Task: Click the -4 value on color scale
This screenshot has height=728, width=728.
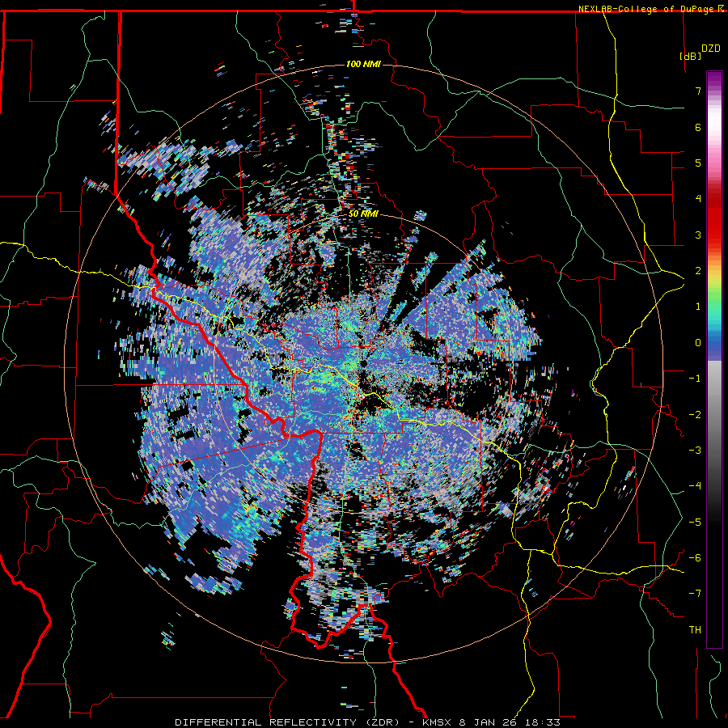Action: 695,486
